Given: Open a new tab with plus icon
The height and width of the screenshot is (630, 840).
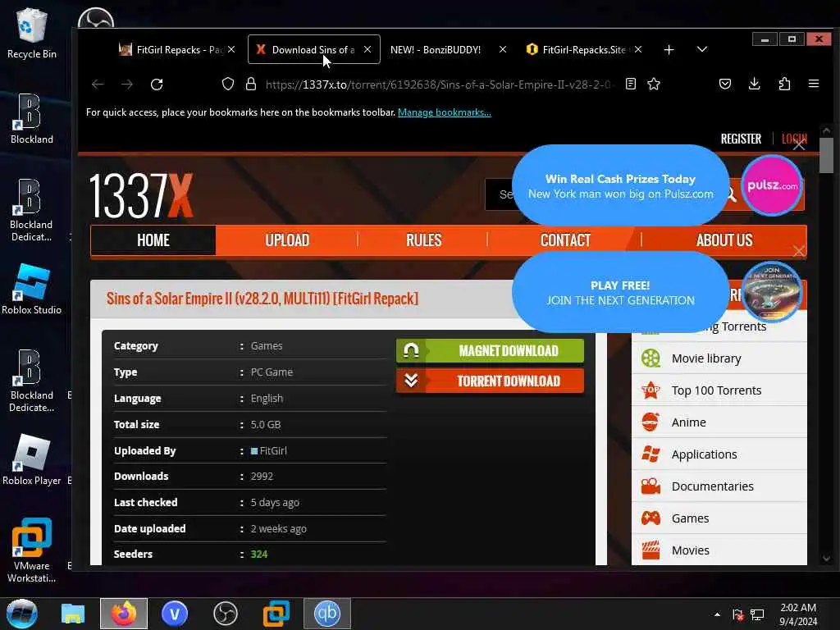Looking at the screenshot, I should (669, 50).
